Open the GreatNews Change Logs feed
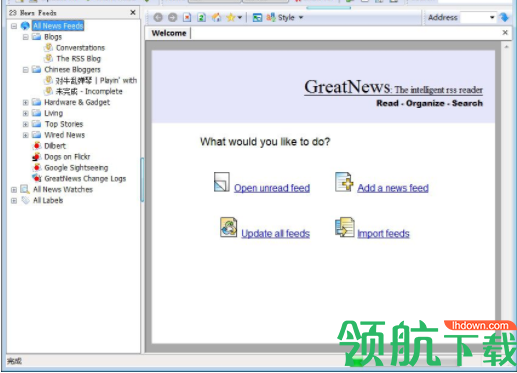The height and width of the screenshot is (373, 517). tap(85, 179)
